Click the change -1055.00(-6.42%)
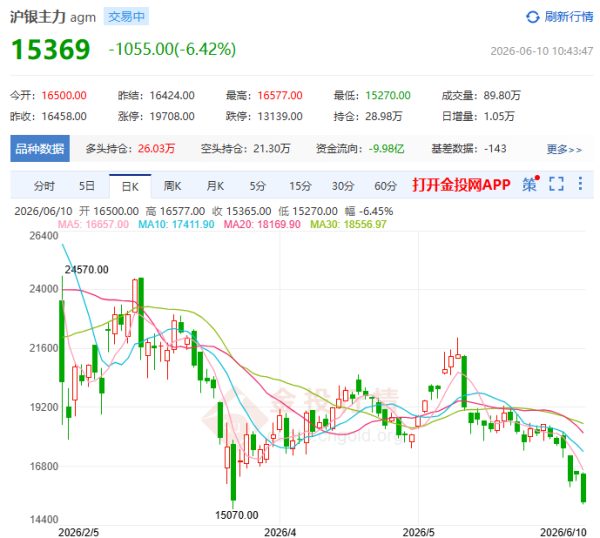 [172, 49]
